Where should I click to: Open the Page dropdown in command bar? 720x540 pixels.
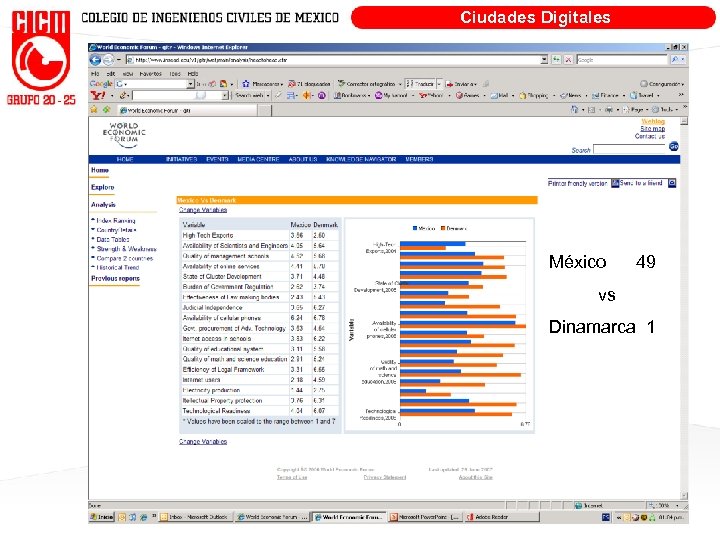click(634, 109)
